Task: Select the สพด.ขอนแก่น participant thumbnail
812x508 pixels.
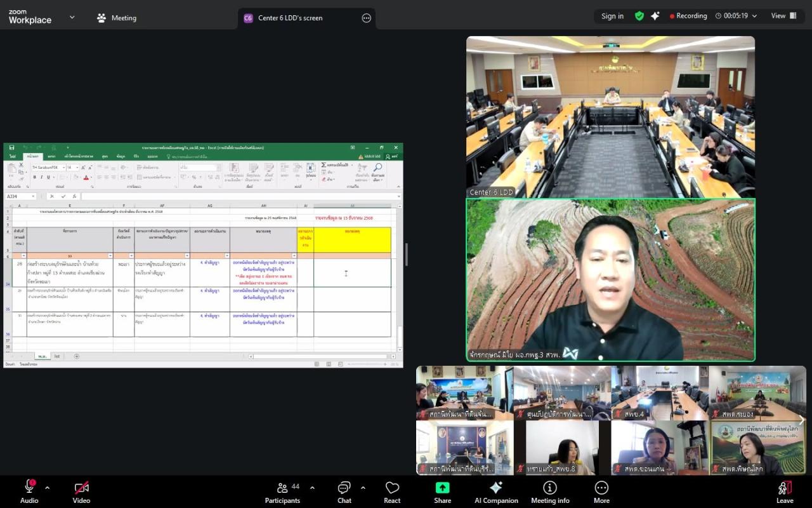Action: tap(660, 448)
